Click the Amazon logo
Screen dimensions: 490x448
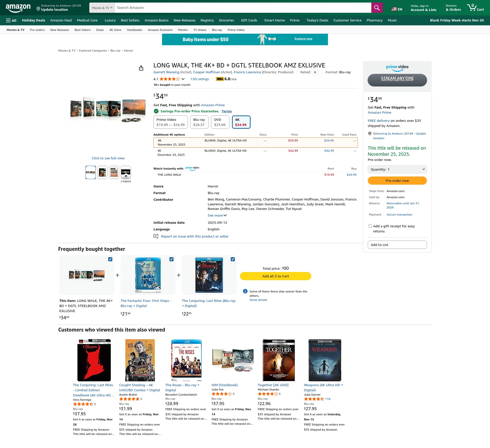18,8
